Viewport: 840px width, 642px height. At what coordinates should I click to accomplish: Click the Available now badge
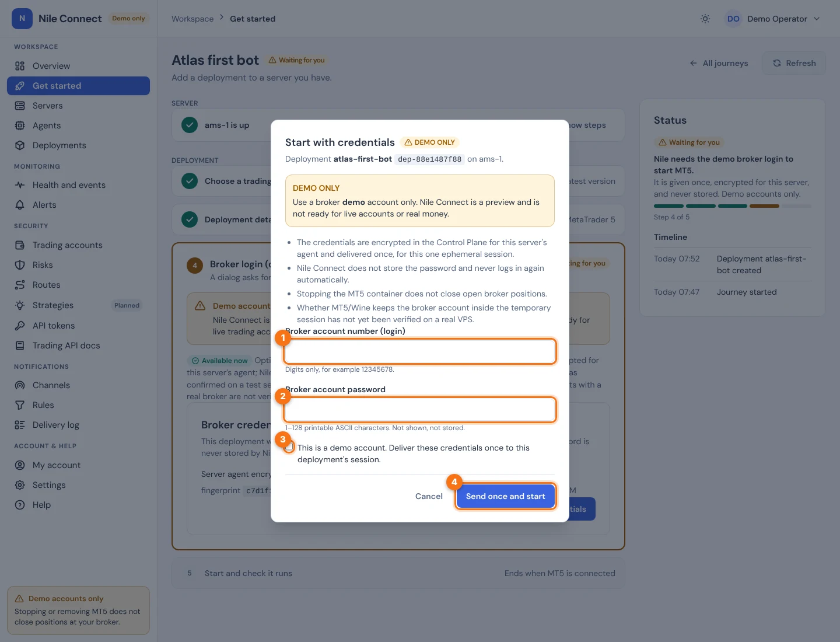(219, 361)
